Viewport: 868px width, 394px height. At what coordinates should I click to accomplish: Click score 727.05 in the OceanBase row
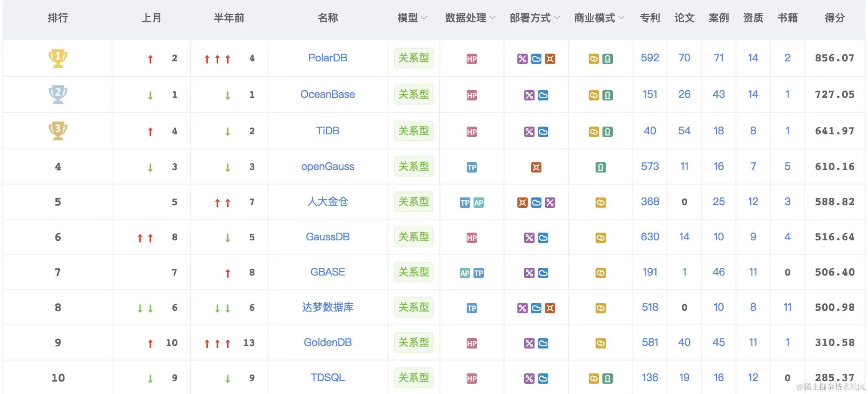point(835,94)
